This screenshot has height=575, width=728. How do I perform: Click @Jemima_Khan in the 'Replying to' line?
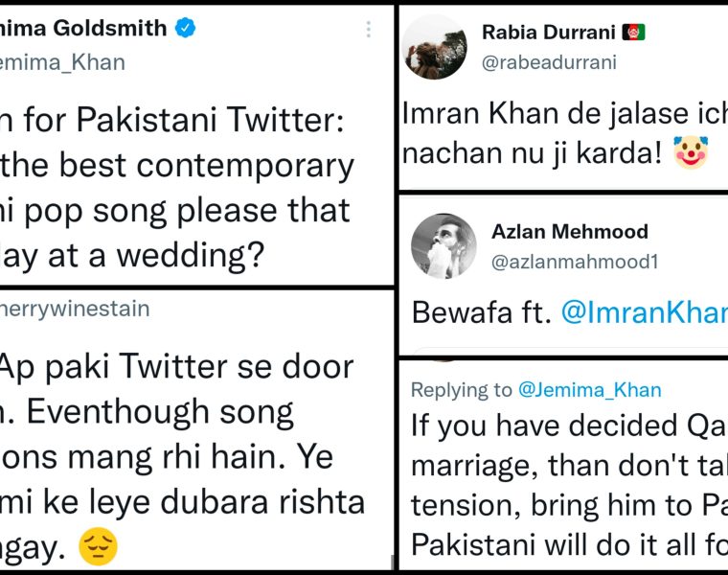[589, 390]
